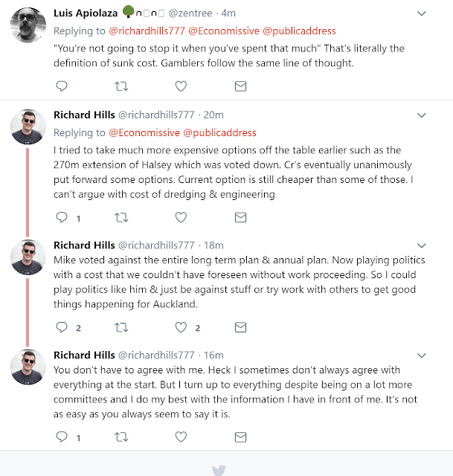Open Luis Apiolaza's profile photo

pyautogui.click(x=28, y=26)
